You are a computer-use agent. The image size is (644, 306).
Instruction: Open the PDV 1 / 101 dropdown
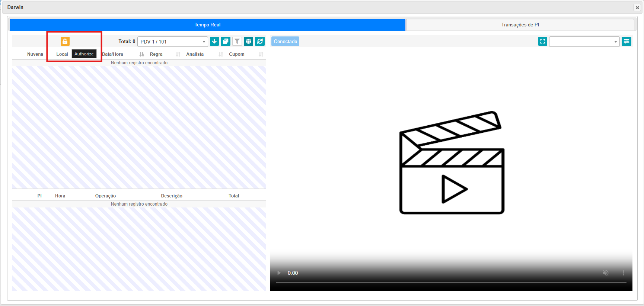173,42
